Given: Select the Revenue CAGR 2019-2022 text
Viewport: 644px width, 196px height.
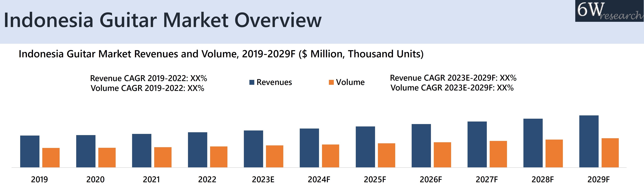Looking at the screenshot, I should pos(149,78).
